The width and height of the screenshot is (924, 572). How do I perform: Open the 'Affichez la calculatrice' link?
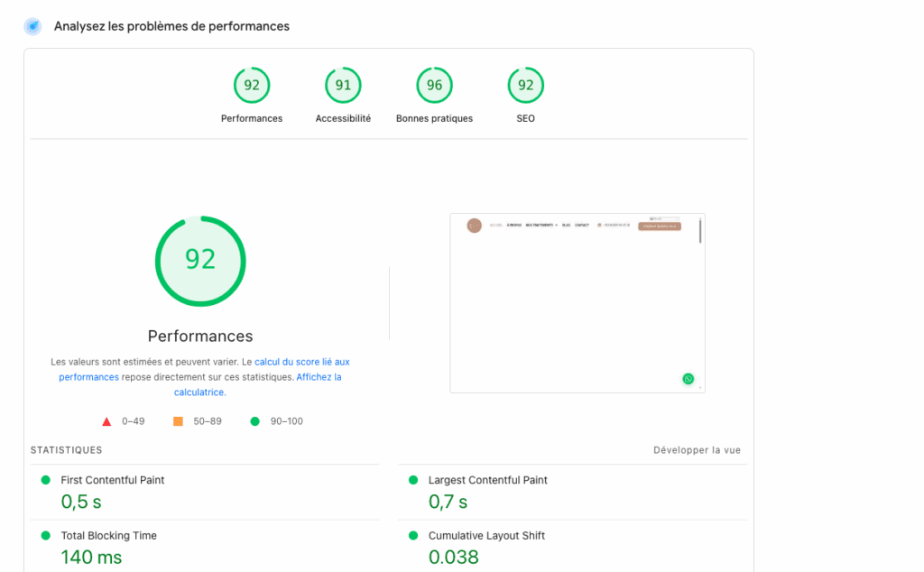pos(319,377)
